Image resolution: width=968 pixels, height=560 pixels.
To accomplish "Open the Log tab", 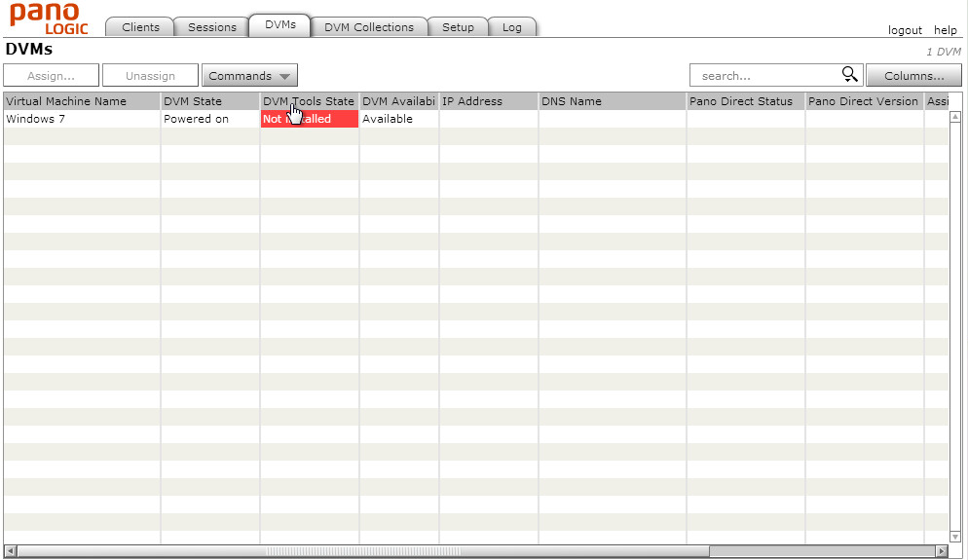I will pos(512,27).
